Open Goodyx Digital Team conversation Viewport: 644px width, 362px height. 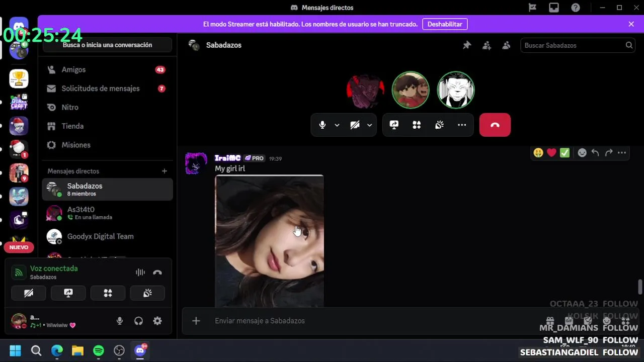tap(107, 236)
